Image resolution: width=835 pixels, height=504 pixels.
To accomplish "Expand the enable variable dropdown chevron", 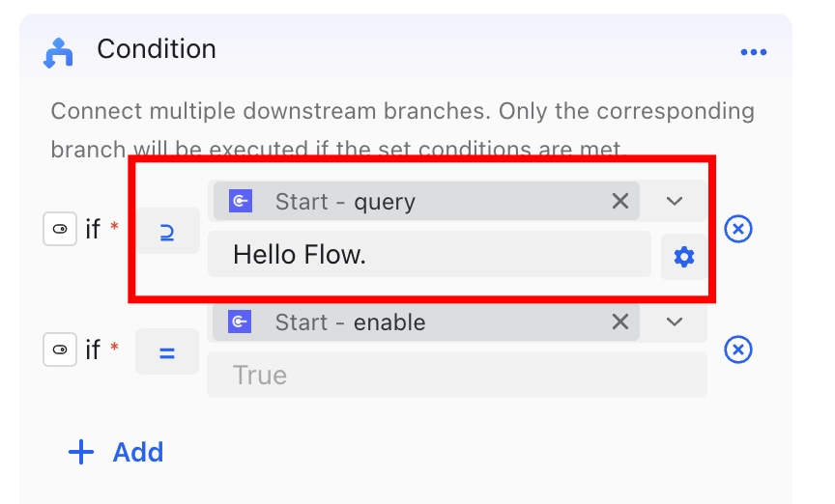I will pos(675,322).
